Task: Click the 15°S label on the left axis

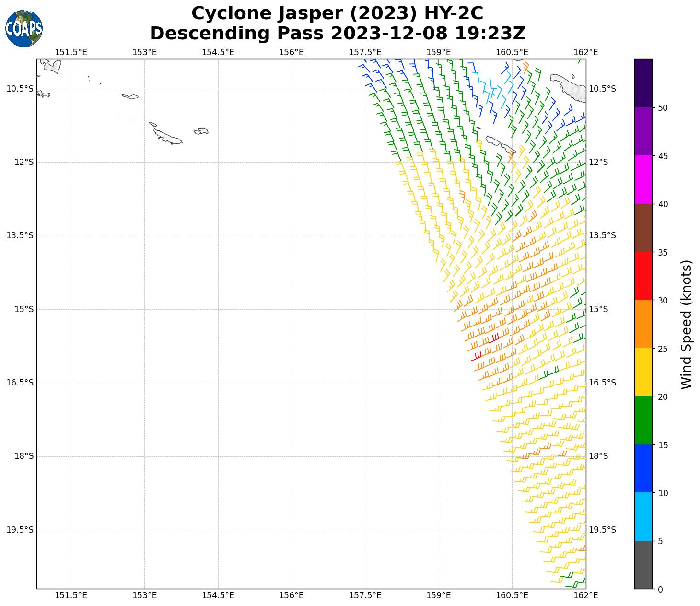Action: click(24, 309)
